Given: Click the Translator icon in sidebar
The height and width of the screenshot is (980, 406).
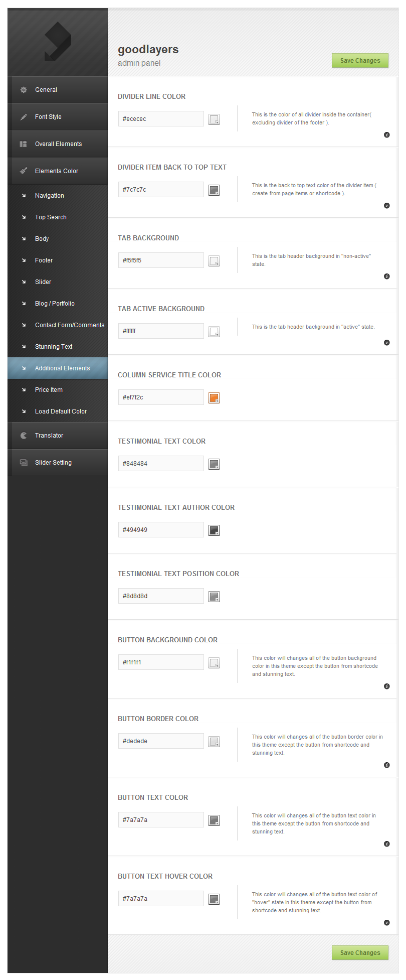Looking at the screenshot, I should [24, 436].
